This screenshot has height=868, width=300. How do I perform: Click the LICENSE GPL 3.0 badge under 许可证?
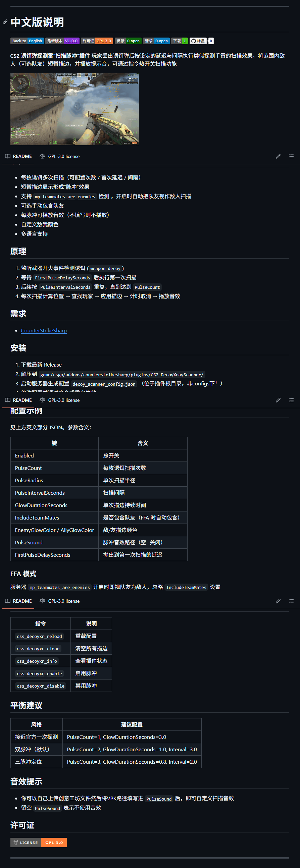coord(39,843)
